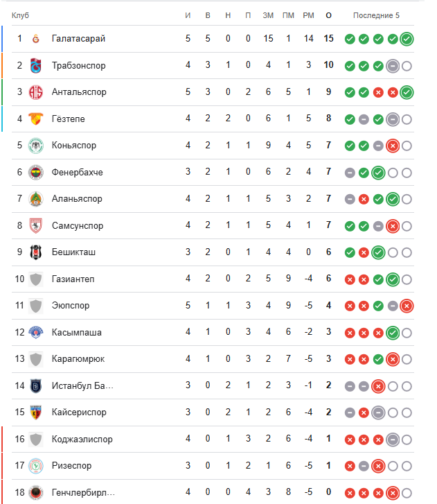Open the Kayserispor club logo

[36, 412]
